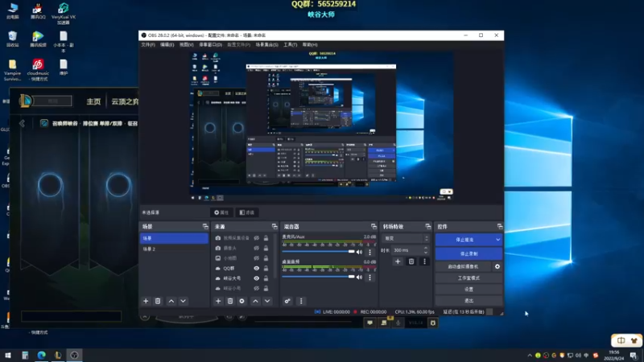Click the 退出 exit button
Screen dimensions: 644x362
469,300
